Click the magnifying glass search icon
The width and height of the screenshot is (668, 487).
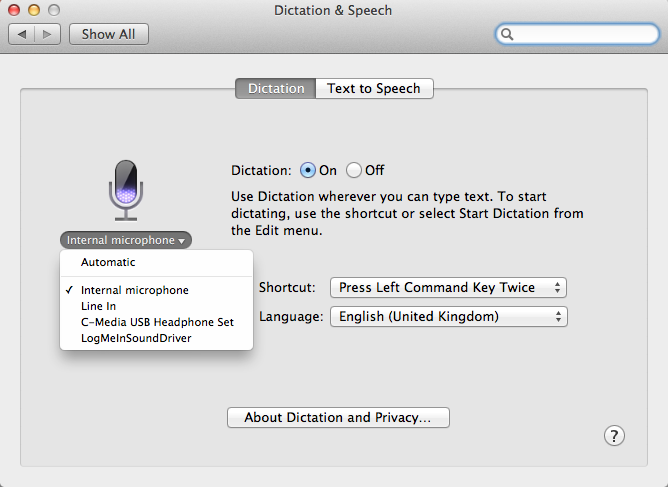coord(508,34)
